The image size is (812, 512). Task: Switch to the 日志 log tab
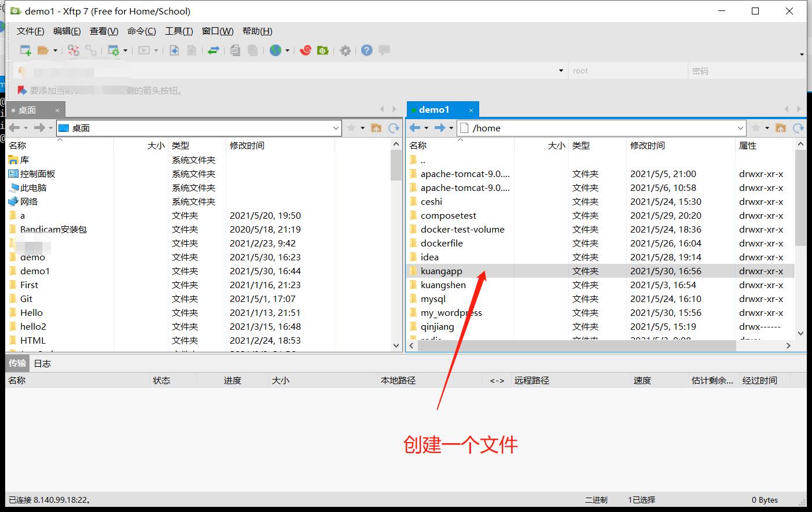[42, 363]
